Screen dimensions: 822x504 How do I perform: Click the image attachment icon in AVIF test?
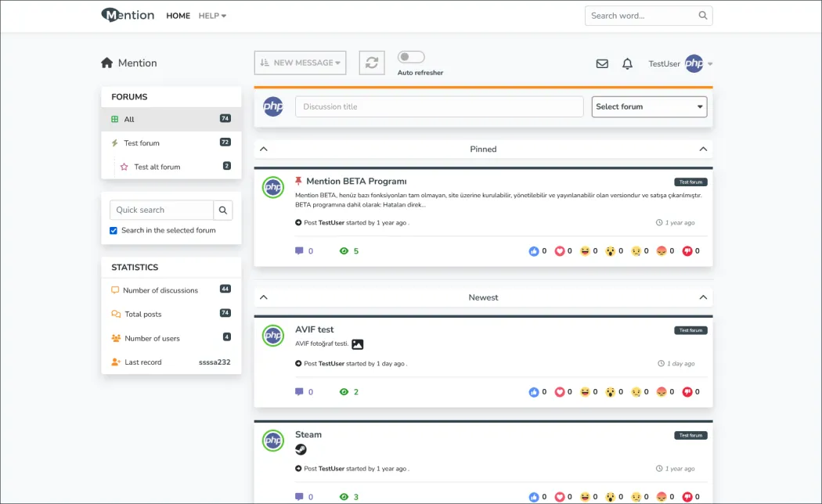[358, 344]
